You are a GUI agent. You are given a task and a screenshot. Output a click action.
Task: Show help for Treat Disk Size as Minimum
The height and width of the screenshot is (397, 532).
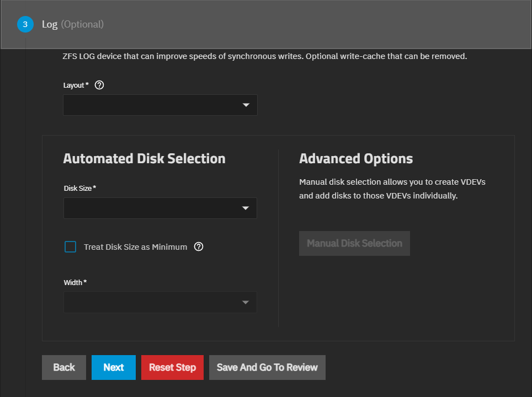click(199, 246)
